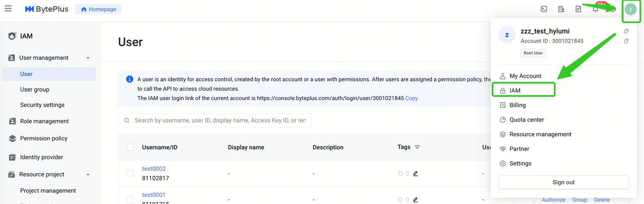The width and height of the screenshot is (644, 204).
Task: Click Authorize in the bottom row
Action: pos(553,199)
